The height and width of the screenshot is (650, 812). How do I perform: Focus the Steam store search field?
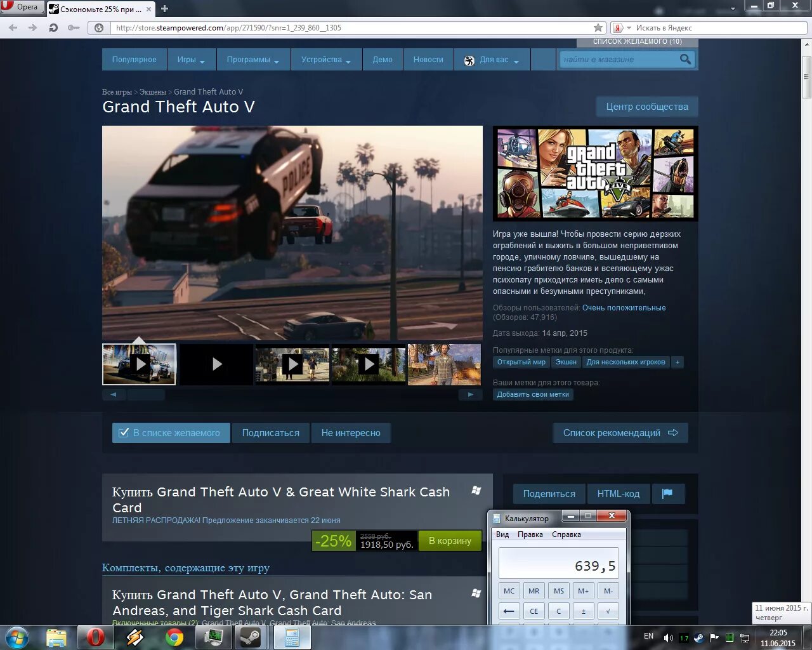tap(619, 59)
